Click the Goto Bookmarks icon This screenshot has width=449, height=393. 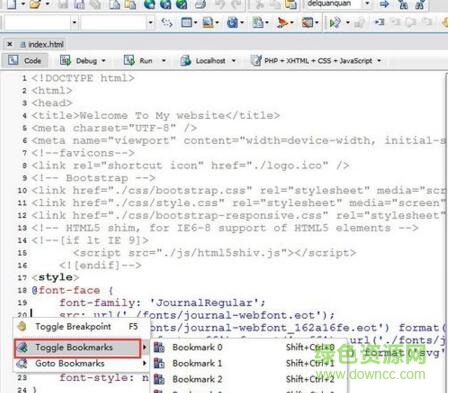point(22,363)
